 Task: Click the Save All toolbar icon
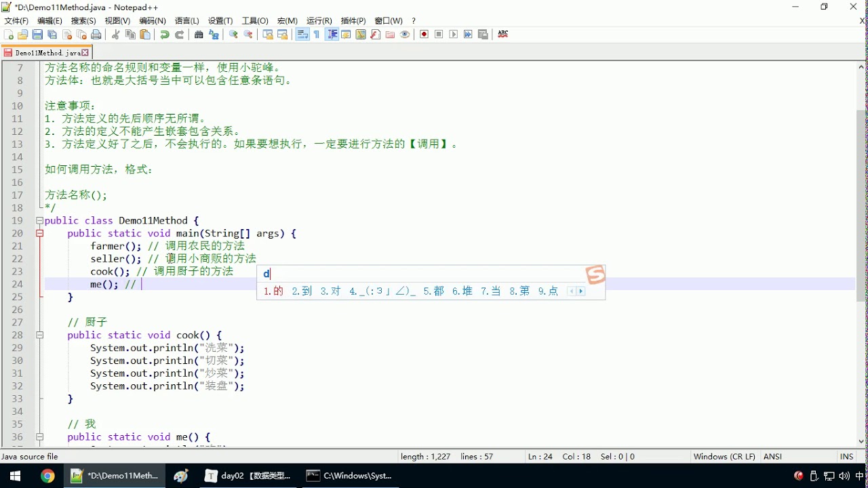pos(52,34)
